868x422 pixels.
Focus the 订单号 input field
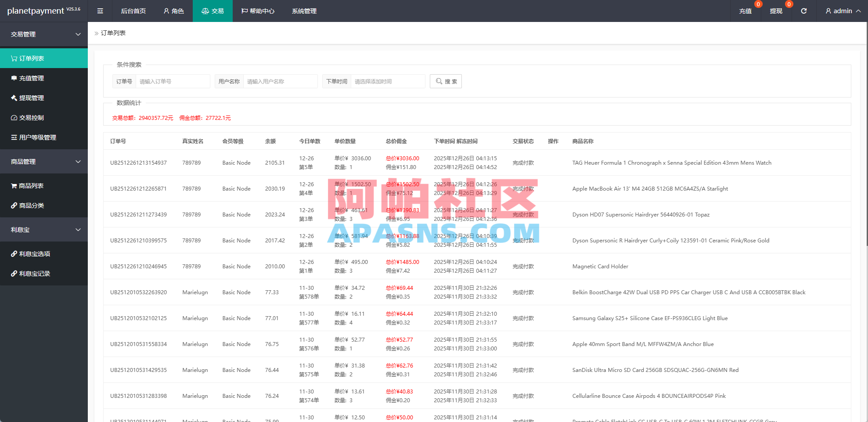173,81
